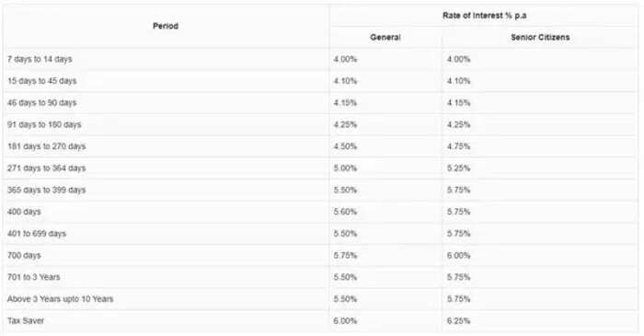Click the 365 days to 399 days period
The image size is (644, 336).
tap(46, 190)
